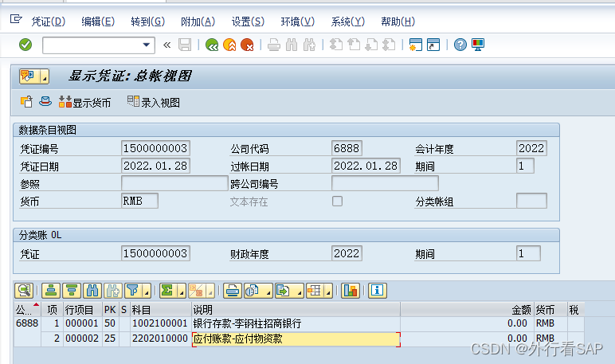Click the Create New Session icon
Image resolution: width=615 pixels, height=364 pixels.
[x=415, y=45]
